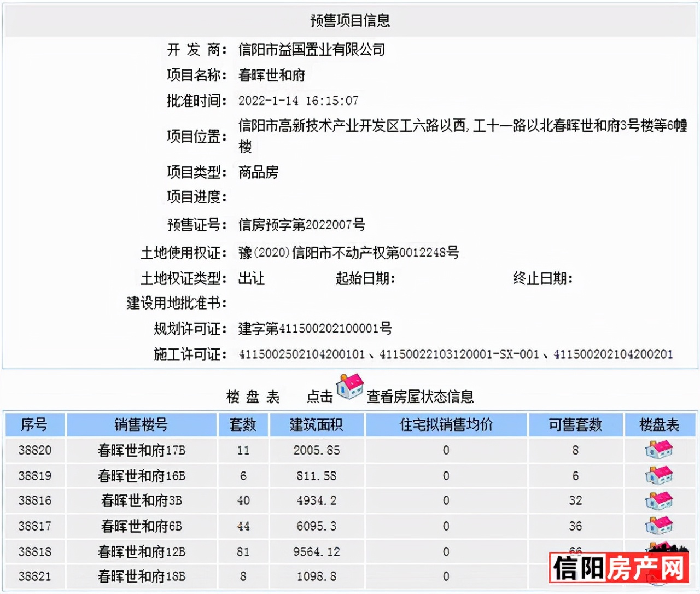Click the 销售楼号 column header
The height and width of the screenshot is (594, 700).
pos(141,424)
